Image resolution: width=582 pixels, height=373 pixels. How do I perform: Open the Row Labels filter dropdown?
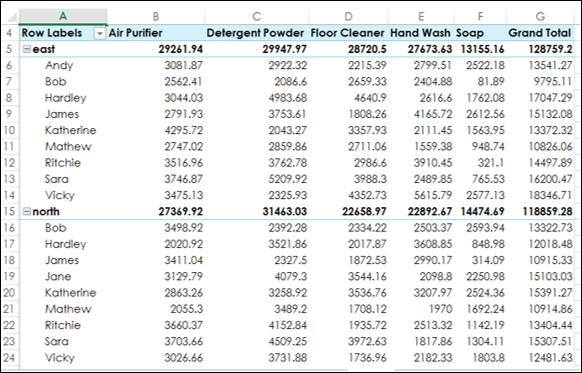99,34
